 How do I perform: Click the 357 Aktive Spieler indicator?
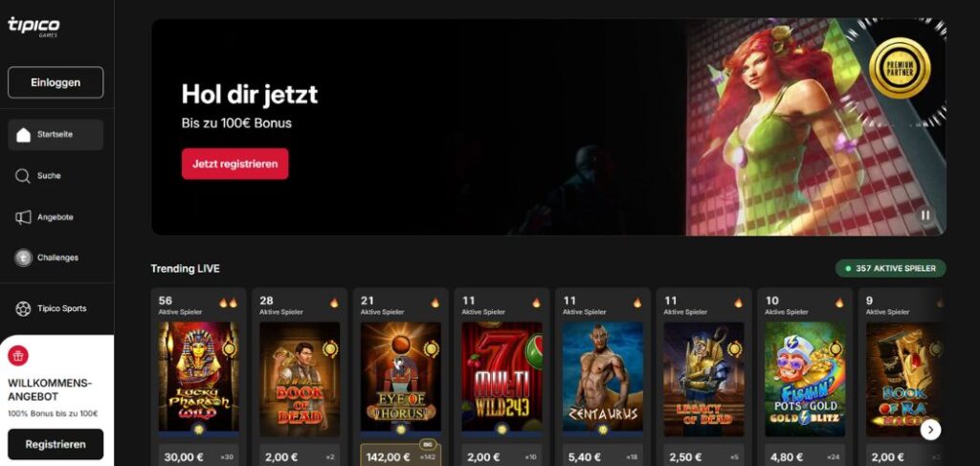(x=891, y=269)
